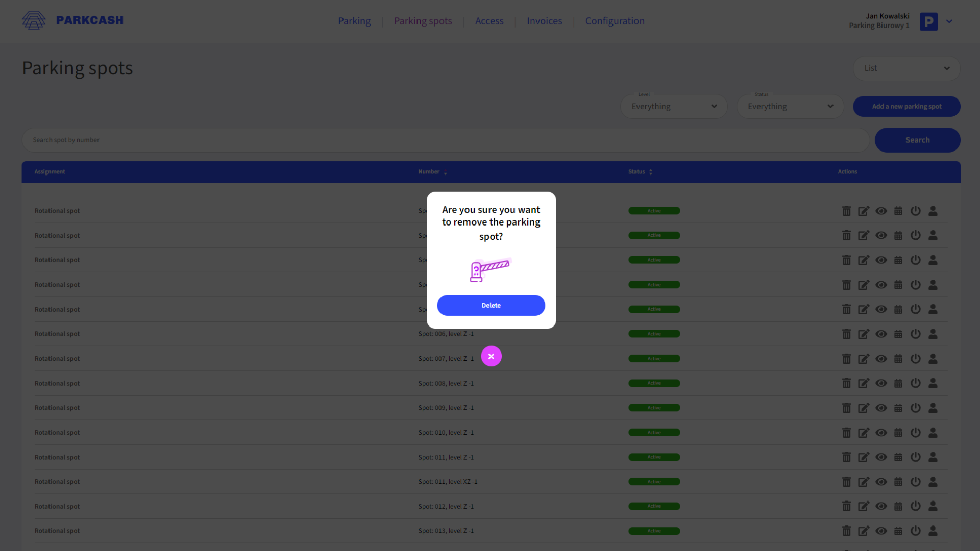Open the List view selector dropdown

tap(906, 68)
